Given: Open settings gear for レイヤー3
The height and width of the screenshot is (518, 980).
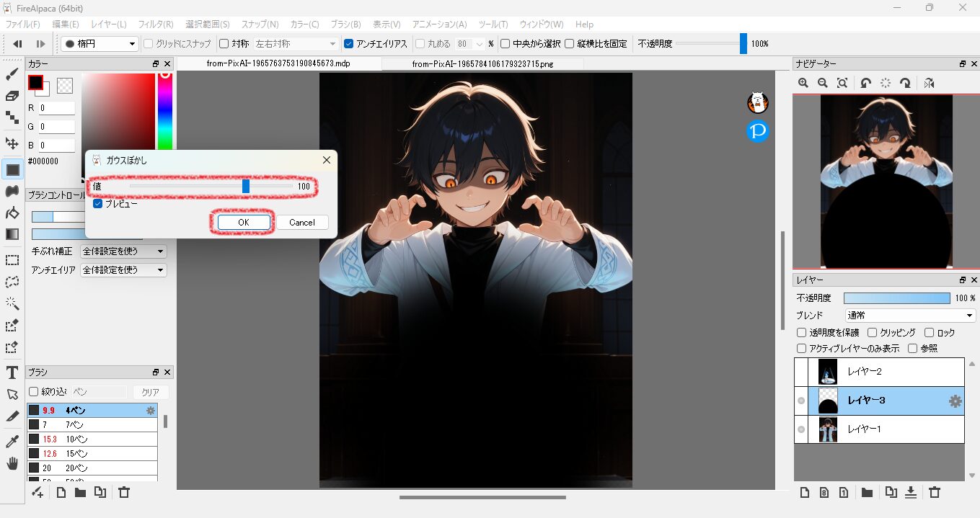Looking at the screenshot, I should point(955,401).
